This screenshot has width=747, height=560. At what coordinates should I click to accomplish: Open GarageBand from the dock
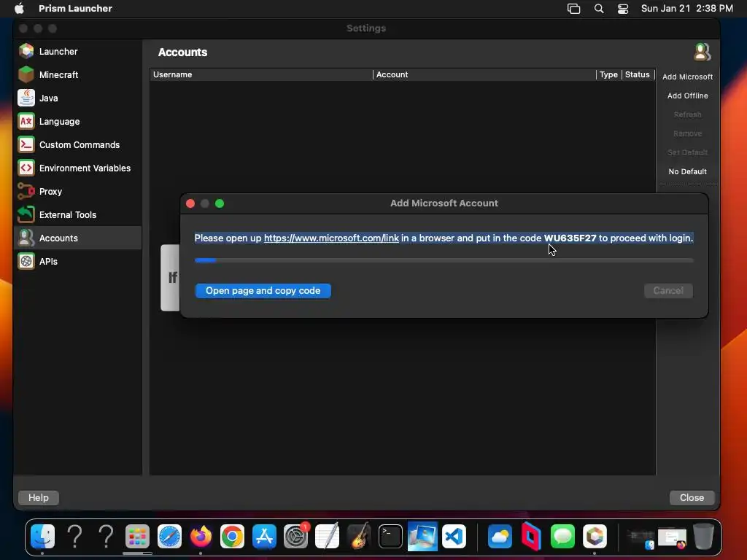[359, 537]
